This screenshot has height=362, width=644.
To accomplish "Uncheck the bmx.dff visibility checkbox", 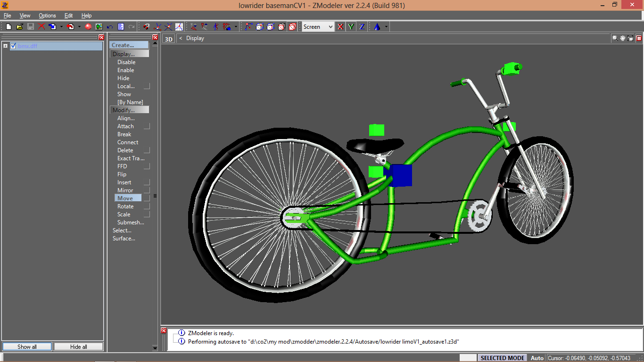I will pos(13,46).
